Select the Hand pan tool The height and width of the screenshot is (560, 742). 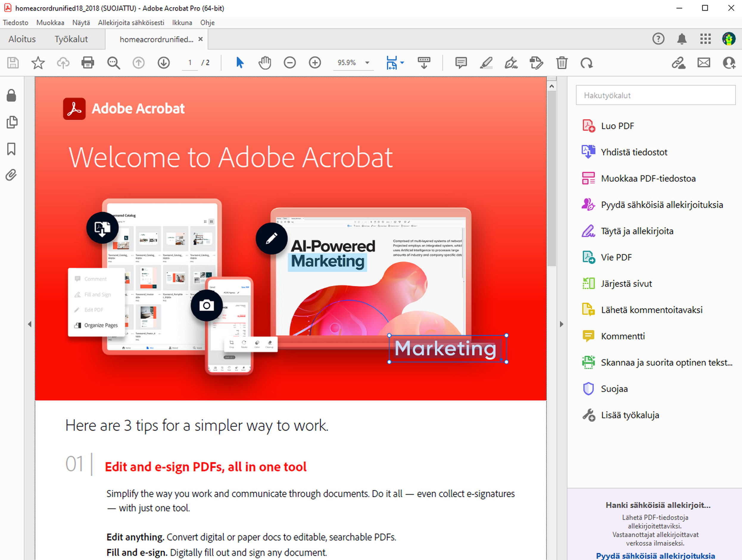(265, 63)
